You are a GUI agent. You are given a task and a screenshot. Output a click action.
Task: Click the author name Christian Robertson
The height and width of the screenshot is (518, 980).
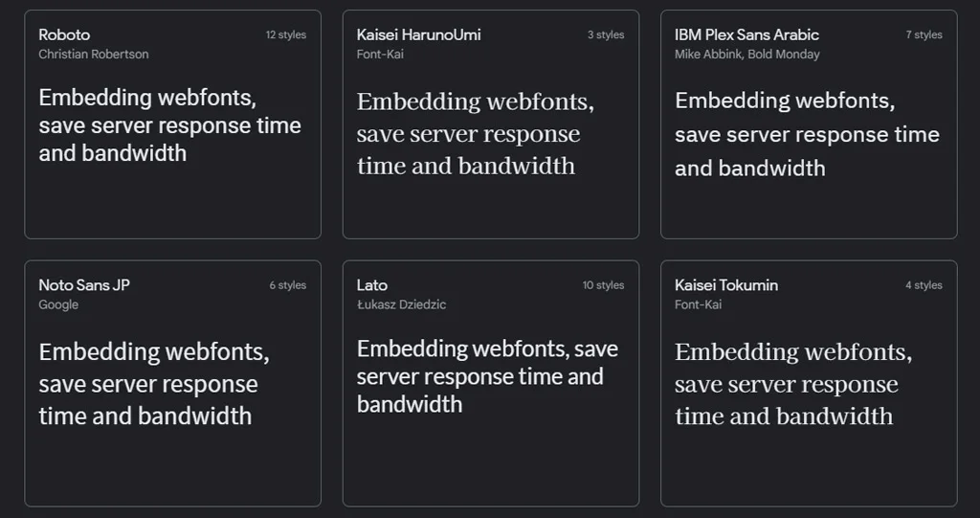point(94,55)
